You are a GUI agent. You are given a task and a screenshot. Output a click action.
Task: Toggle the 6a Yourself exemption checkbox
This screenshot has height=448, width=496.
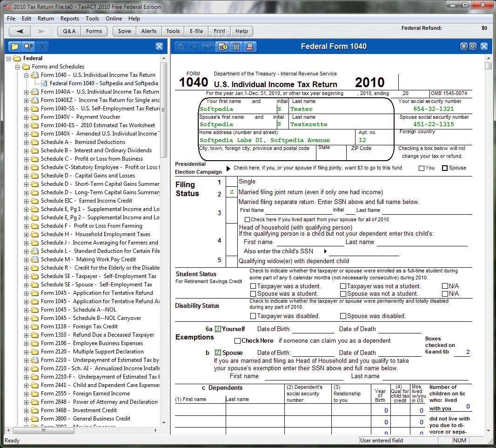pos(218,329)
